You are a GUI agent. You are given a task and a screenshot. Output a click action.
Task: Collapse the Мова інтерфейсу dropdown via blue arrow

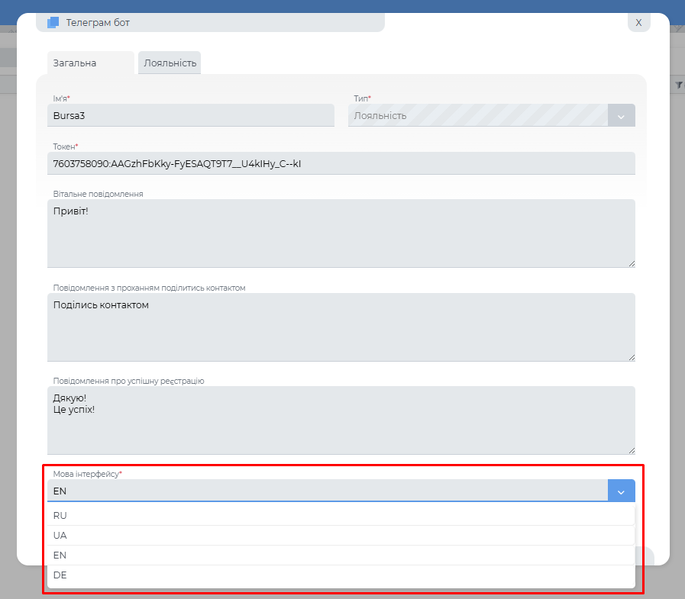click(x=621, y=491)
